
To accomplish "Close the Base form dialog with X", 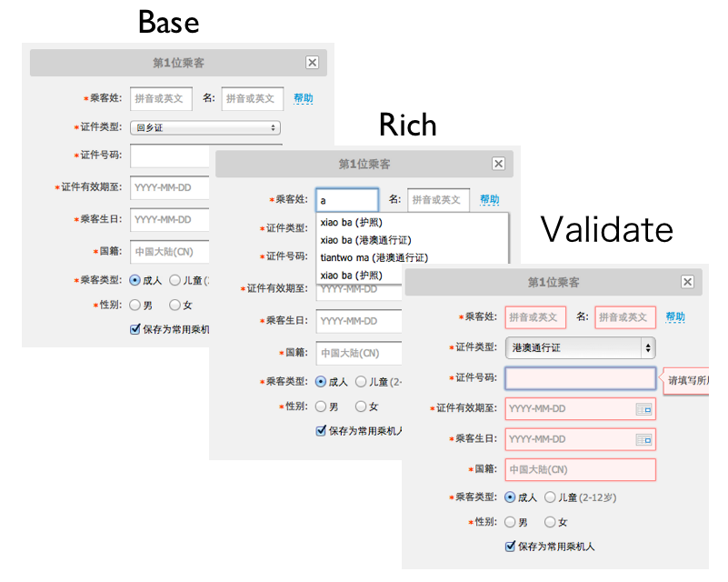I will pos(312,63).
